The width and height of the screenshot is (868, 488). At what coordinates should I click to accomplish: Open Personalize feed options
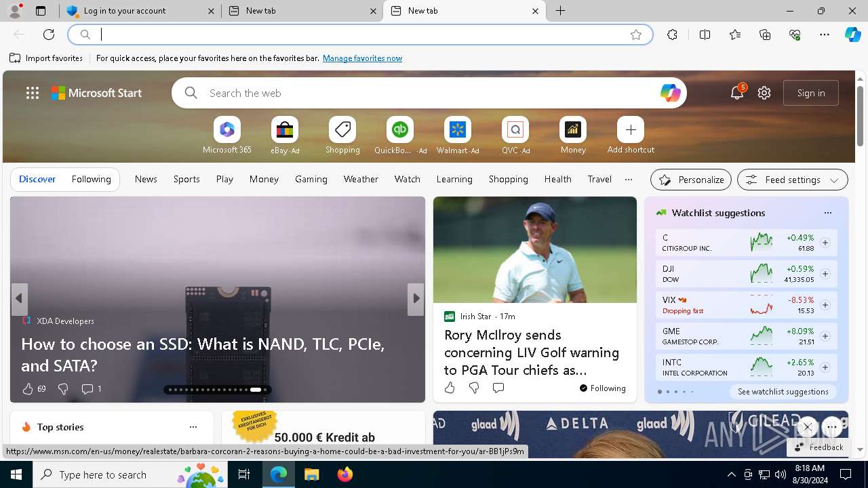(691, 180)
